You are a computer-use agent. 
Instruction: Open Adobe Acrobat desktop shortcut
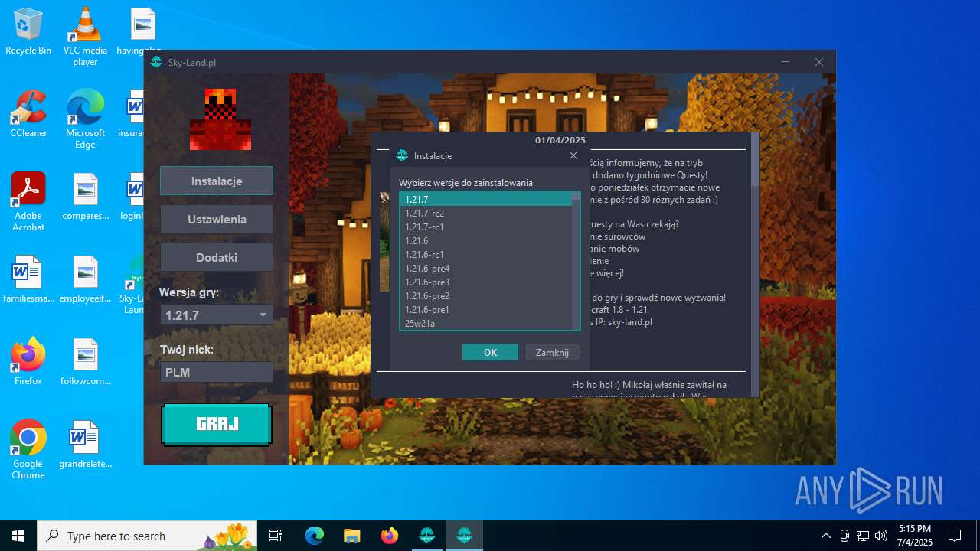[28, 202]
